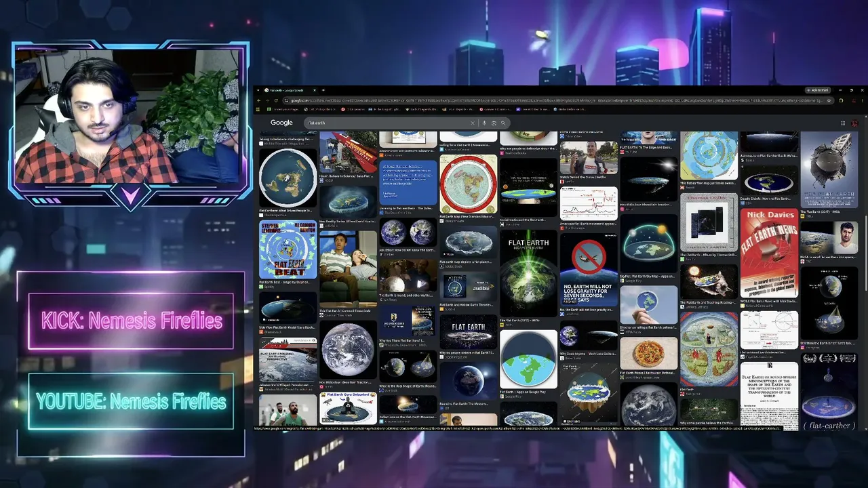This screenshot has height=488, width=868.
Task: Open the domed flat earth sky map image
Action: point(649,244)
